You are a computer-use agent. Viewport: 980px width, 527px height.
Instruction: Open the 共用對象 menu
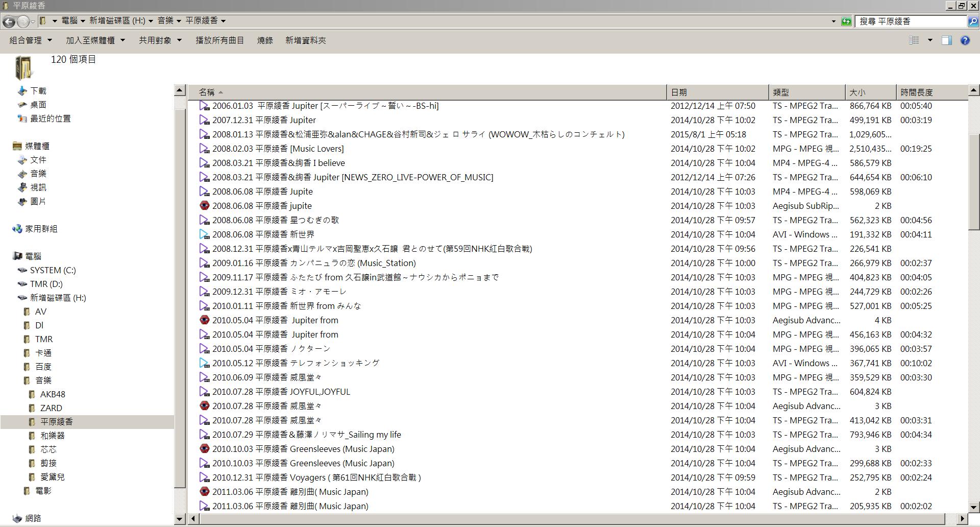[x=160, y=40]
